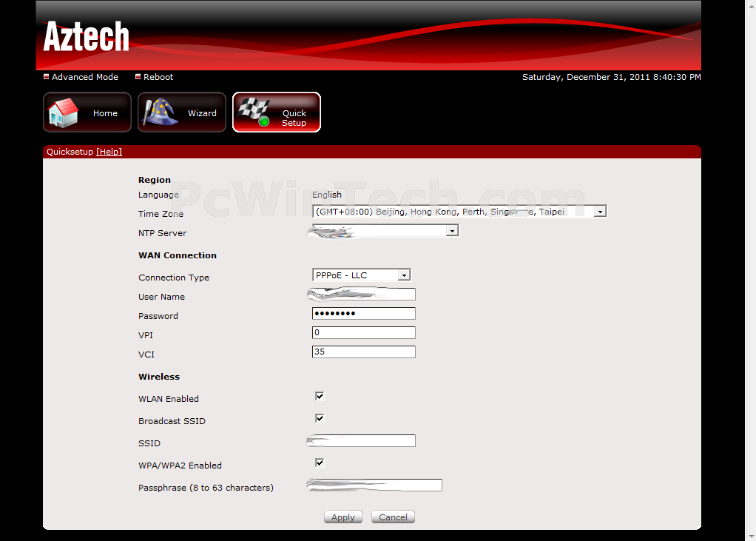Screen dimensions: 756x541
Task: Open the Quicksetup Help link
Action: click(x=109, y=152)
